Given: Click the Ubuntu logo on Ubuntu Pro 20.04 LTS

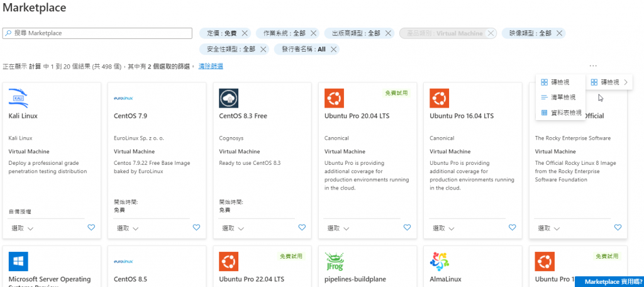Looking at the screenshot, I should click(334, 98).
